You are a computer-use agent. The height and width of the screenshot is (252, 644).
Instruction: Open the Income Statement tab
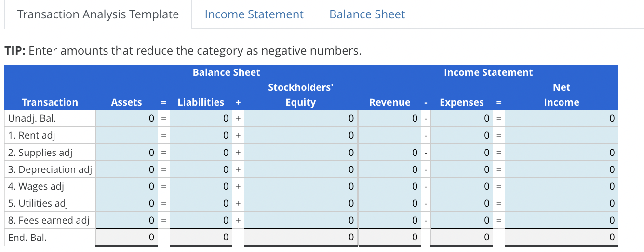[x=254, y=14]
